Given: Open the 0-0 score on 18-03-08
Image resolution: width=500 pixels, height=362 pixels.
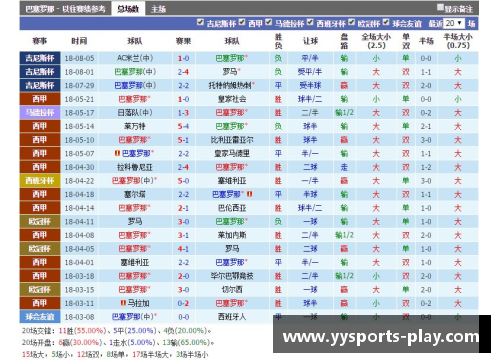Looking at the screenshot, I should coord(183,317).
